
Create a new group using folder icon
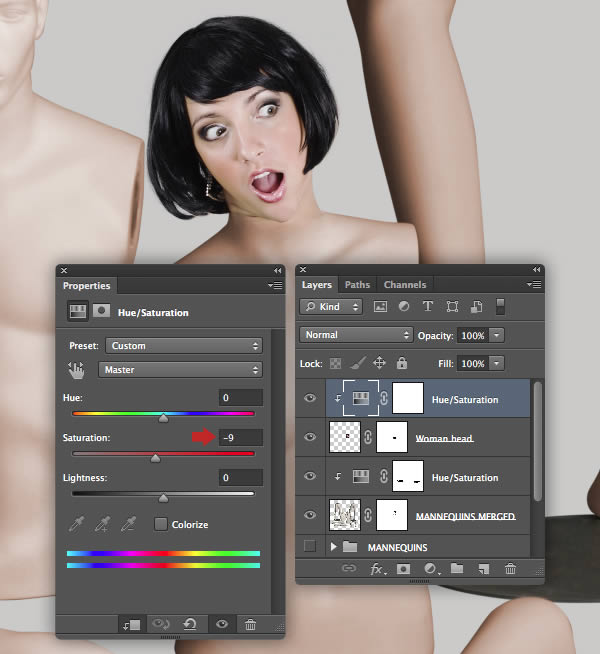point(457,569)
